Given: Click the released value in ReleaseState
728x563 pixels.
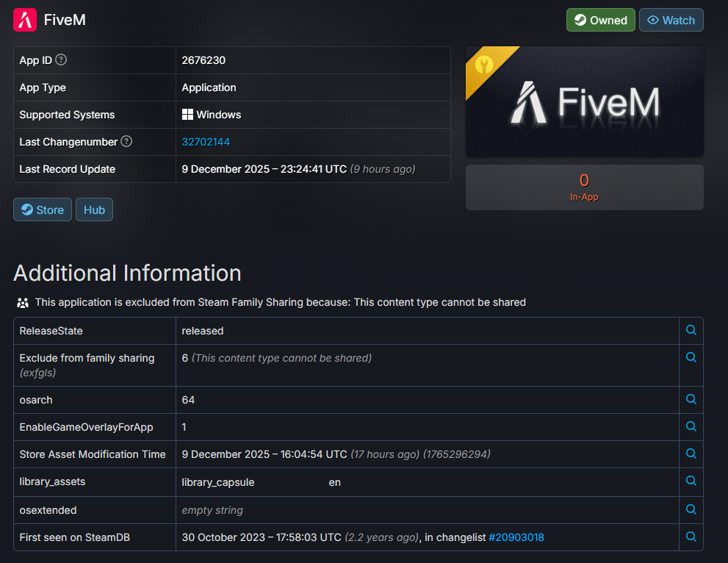Looking at the screenshot, I should coord(203,331).
